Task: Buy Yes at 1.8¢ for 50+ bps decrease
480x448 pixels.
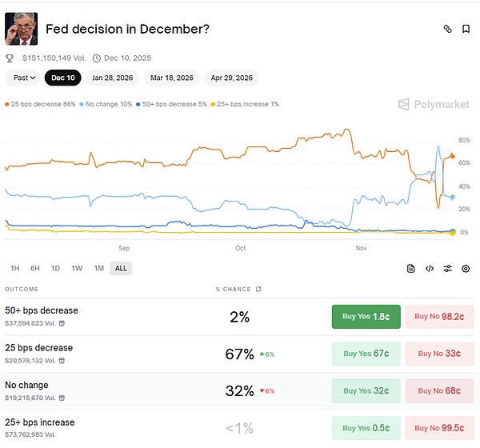Action: 366,317
